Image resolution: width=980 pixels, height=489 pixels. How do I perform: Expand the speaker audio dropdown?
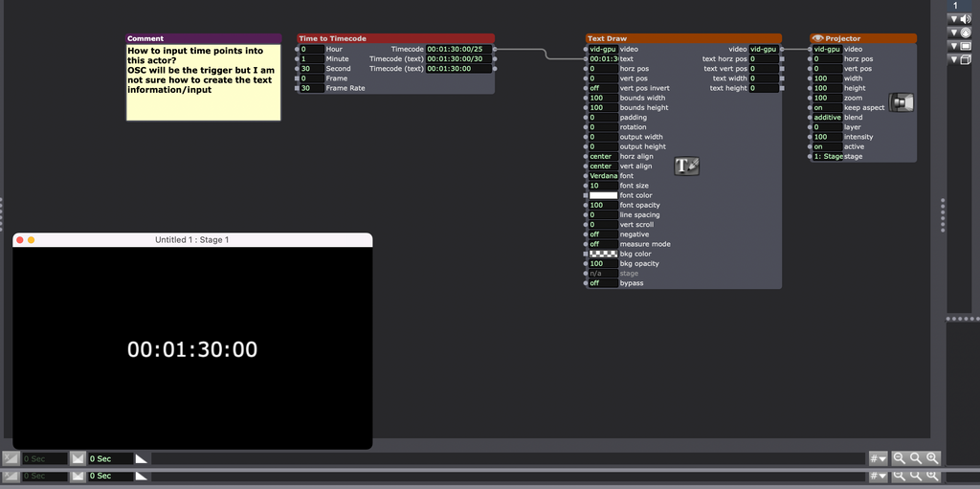click(960, 19)
